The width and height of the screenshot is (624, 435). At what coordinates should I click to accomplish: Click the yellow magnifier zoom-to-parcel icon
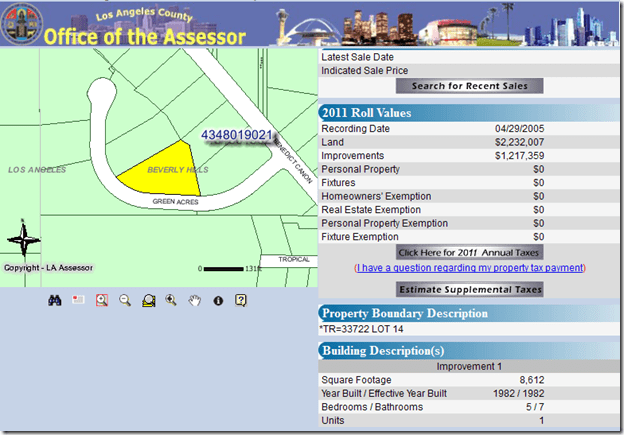click(x=148, y=300)
